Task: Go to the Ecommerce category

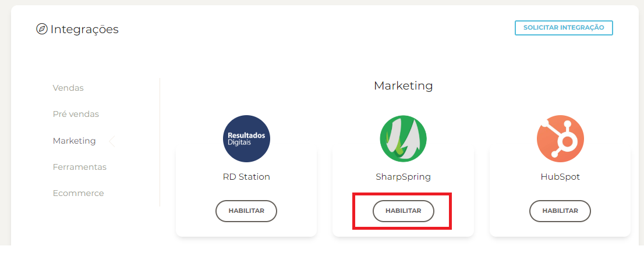Action: 78,193
